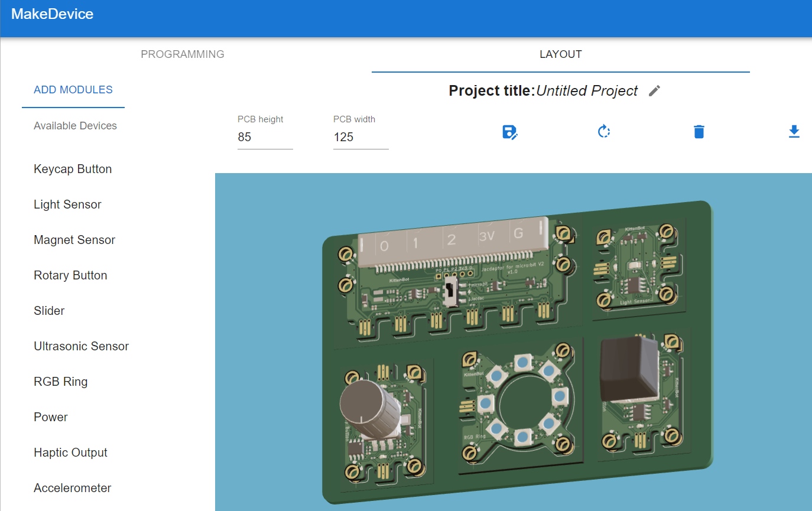812x511 pixels.
Task: Pick RGB Ring from the list
Action: [x=60, y=382]
